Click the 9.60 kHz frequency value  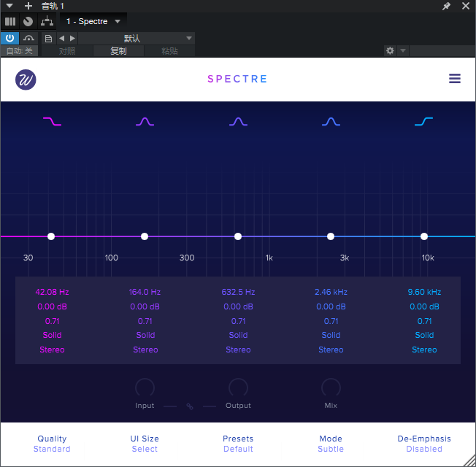pyautogui.click(x=424, y=292)
